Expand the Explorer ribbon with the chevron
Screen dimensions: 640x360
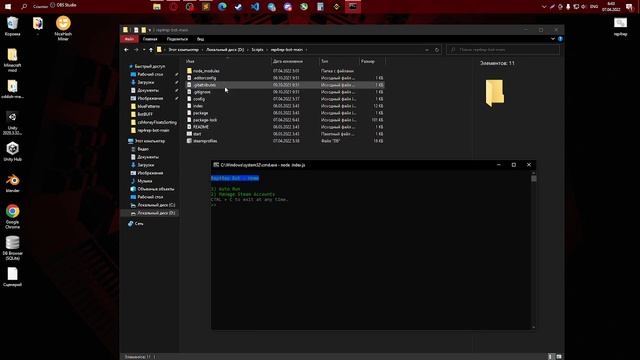point(553,39)
